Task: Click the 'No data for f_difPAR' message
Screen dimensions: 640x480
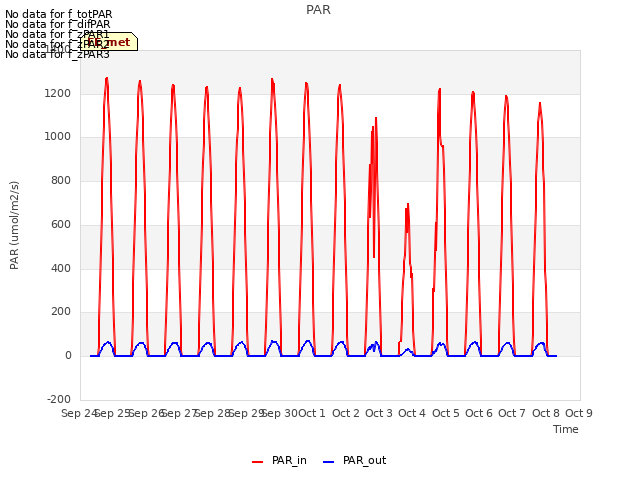Action: pyautogui.click(x=58, y=24)
